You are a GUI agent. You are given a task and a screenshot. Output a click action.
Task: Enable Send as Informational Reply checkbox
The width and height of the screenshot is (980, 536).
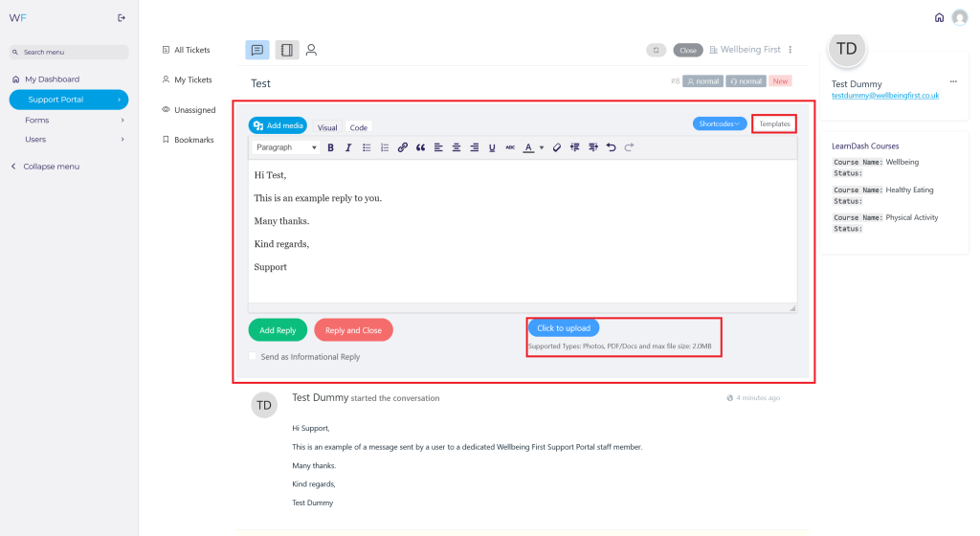click(x=253, y=357)
